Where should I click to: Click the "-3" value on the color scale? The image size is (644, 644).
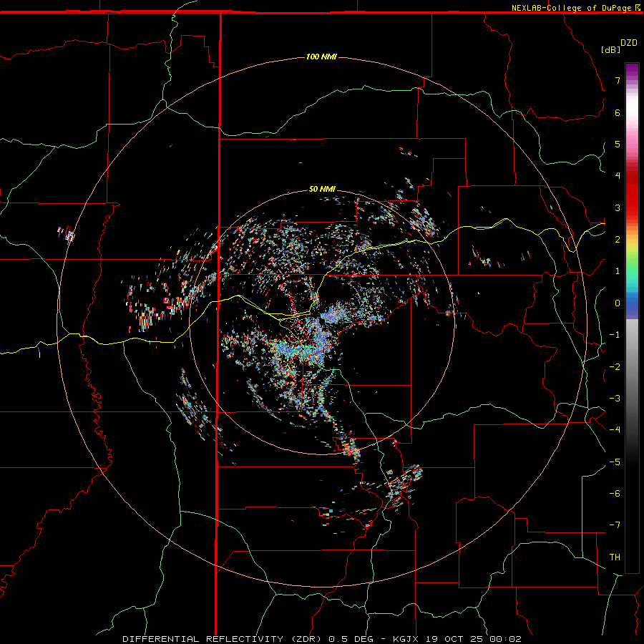[615, 399]
